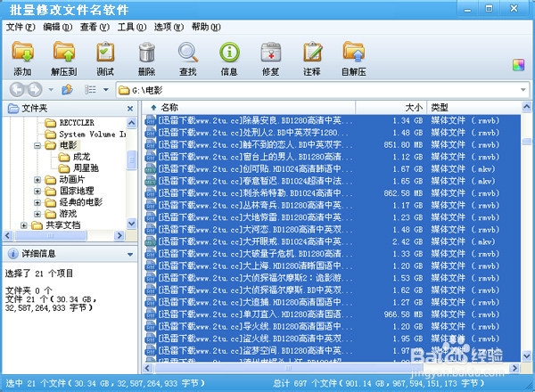Select the 丛林奇兵 file row
Screen dimensions: 535x392
(333, 206)
